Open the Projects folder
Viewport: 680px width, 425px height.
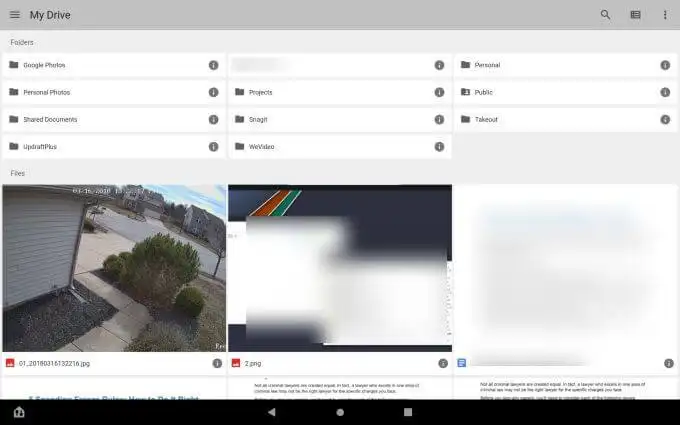point(340,92)
